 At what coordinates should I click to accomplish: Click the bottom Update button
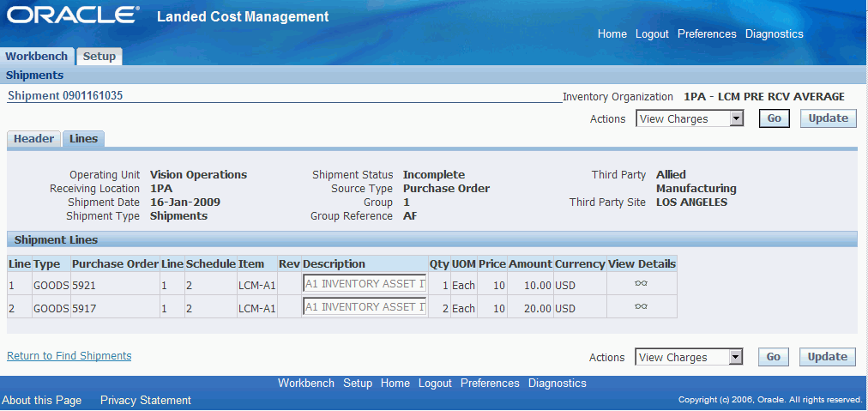[x=828, y=357]
